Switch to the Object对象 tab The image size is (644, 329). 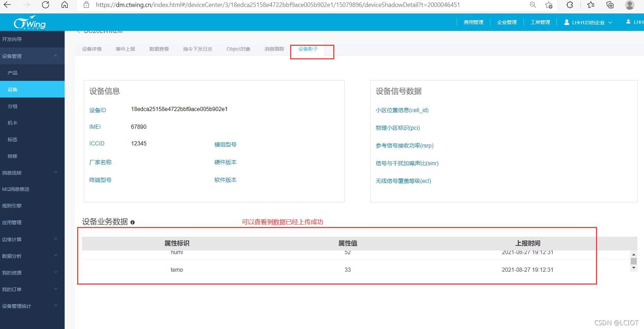click(238, 49)
